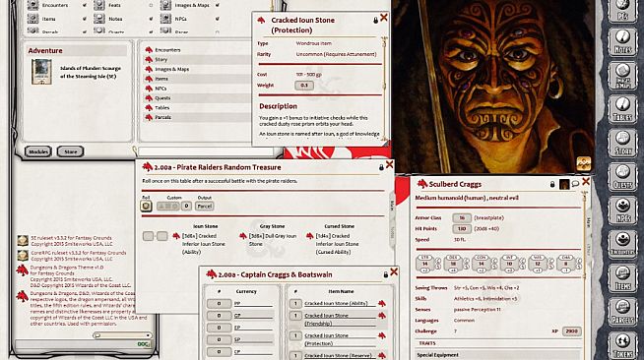Click the XP value 2900

[x=572, y=331]
